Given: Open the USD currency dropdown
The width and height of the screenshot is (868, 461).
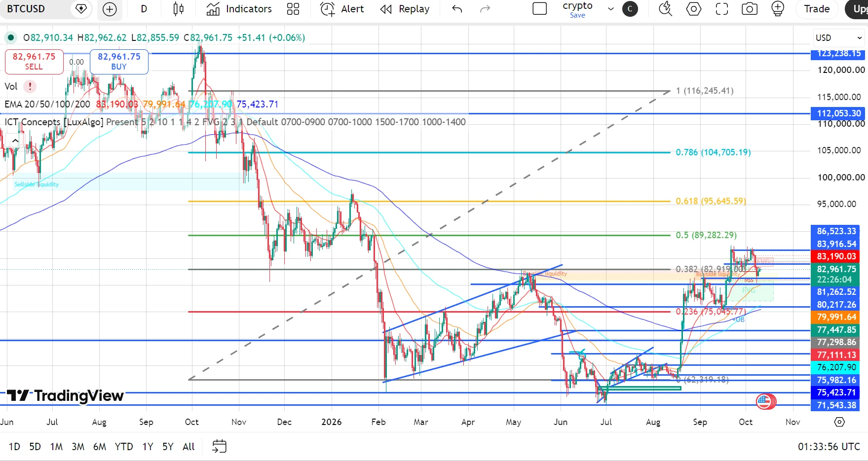Looking at the screenshot, I should (838, 38).
